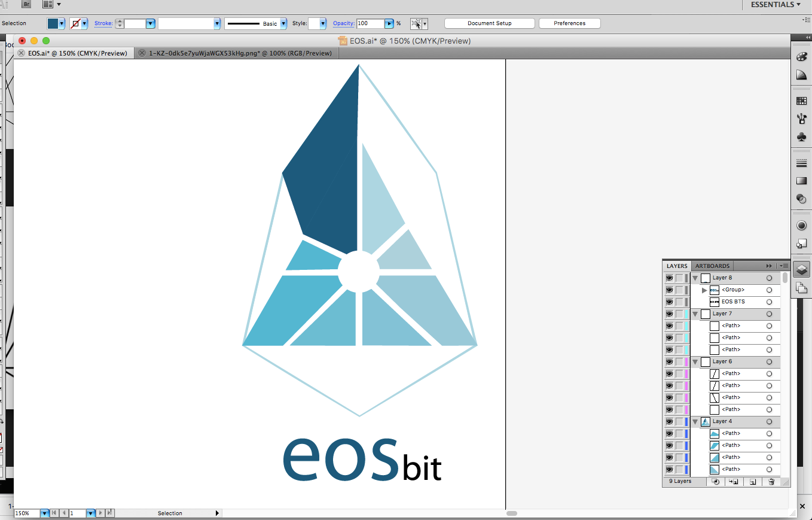The image size is (812, 520).
Task: Open the Transparency panel
Action: pos(802,199)
